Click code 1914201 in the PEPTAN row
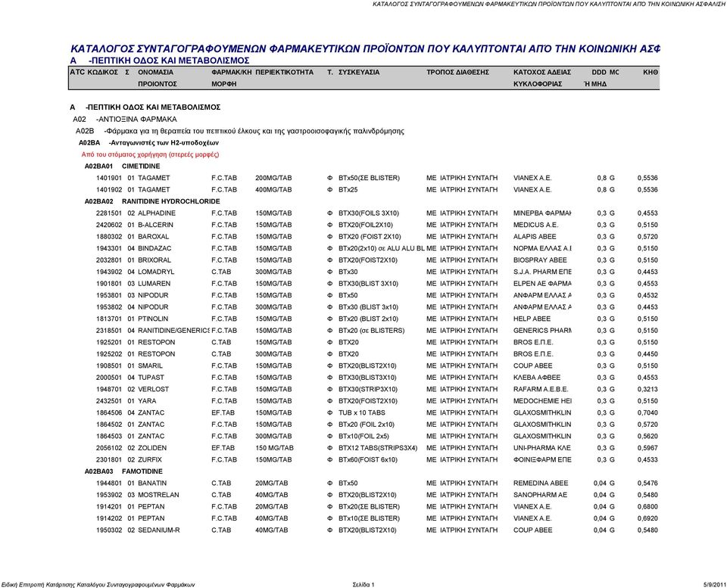This screenshot has height=588, width=727. coord(109,506)
